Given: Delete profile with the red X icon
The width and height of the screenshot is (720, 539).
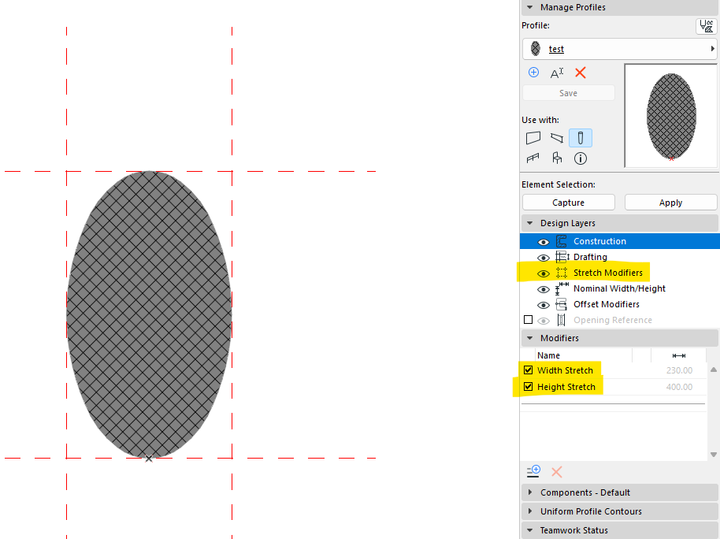Looking at the screenshot, I should (580, 73).
